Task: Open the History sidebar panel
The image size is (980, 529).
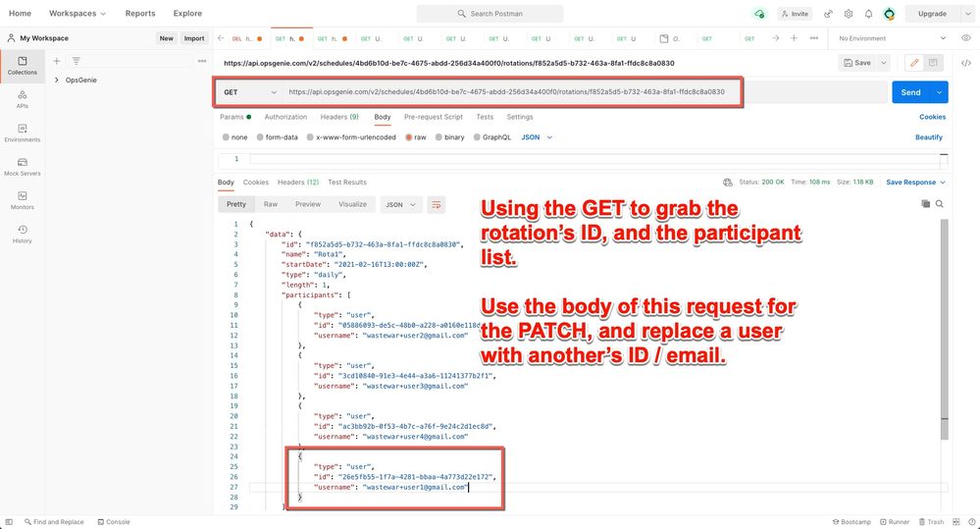Action: (x=23, y=235)
